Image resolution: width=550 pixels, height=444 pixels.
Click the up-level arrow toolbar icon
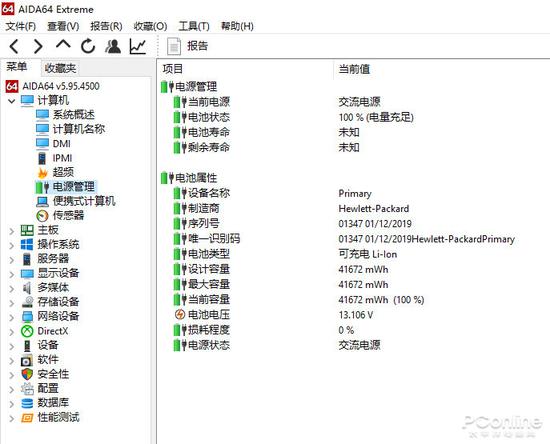click(63, 45)
